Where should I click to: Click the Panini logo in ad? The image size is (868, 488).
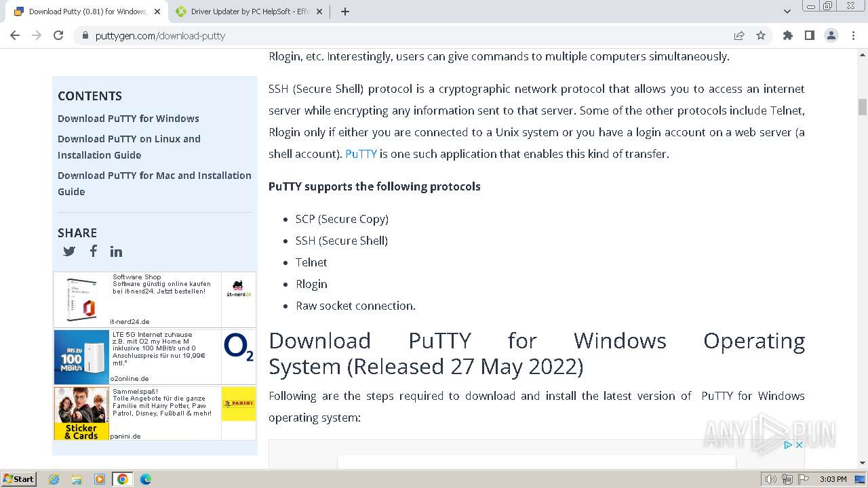pyautogui.click(x=239, y=404)
